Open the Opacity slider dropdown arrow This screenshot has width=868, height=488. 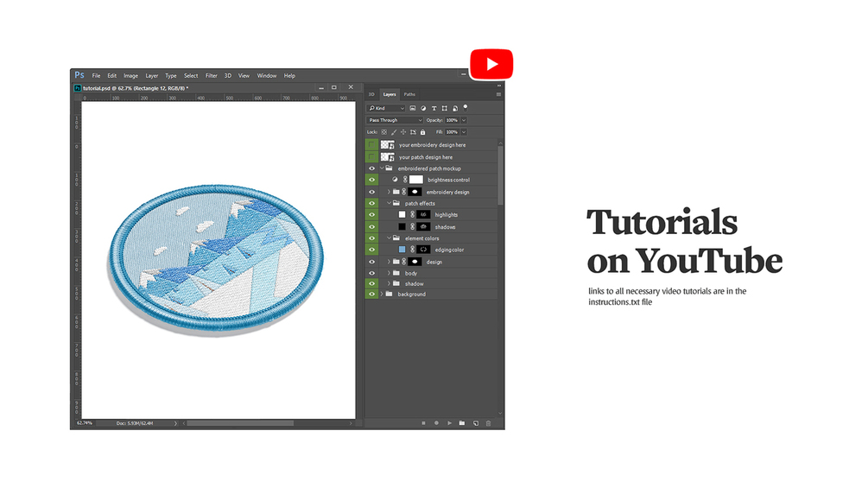click(464, 120)
